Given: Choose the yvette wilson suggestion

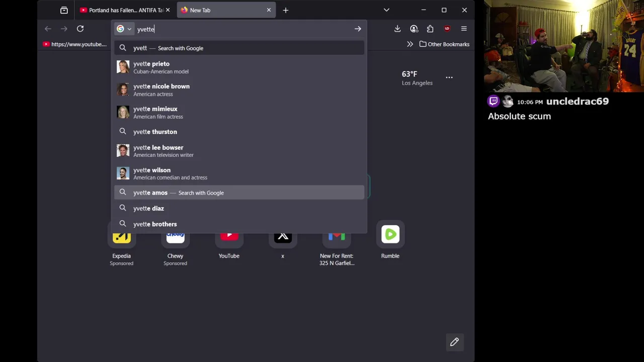Looking at the screenshot, I should click(239, 173).
